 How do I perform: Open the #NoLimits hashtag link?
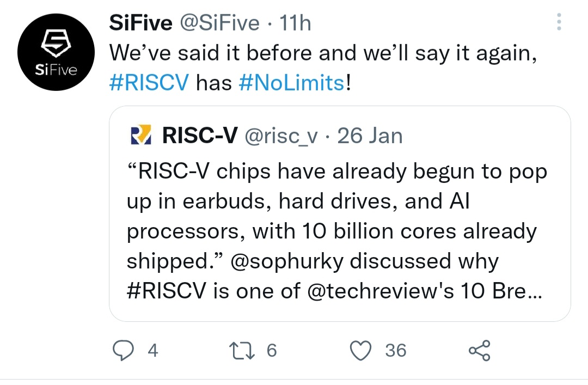pos(291,83)
